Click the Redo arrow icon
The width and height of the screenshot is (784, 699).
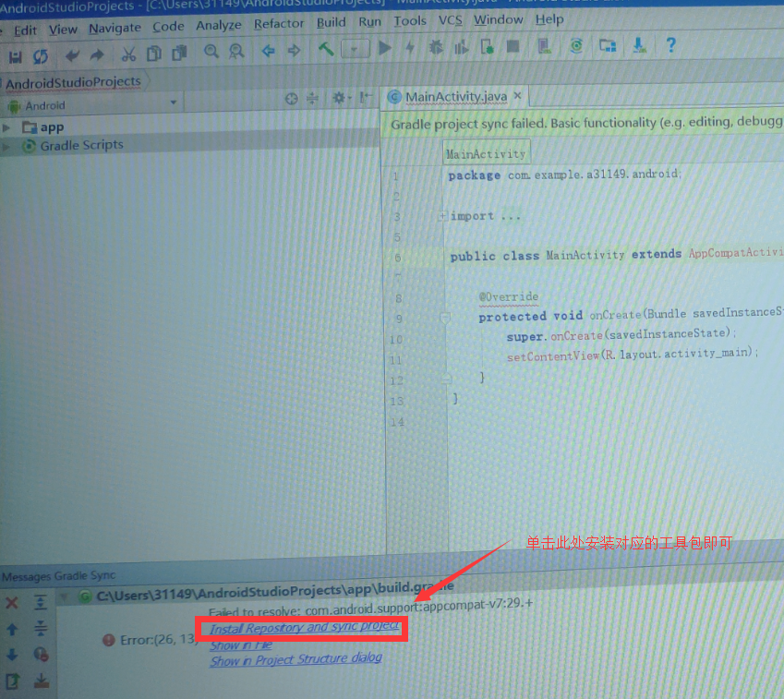(97, 55)
